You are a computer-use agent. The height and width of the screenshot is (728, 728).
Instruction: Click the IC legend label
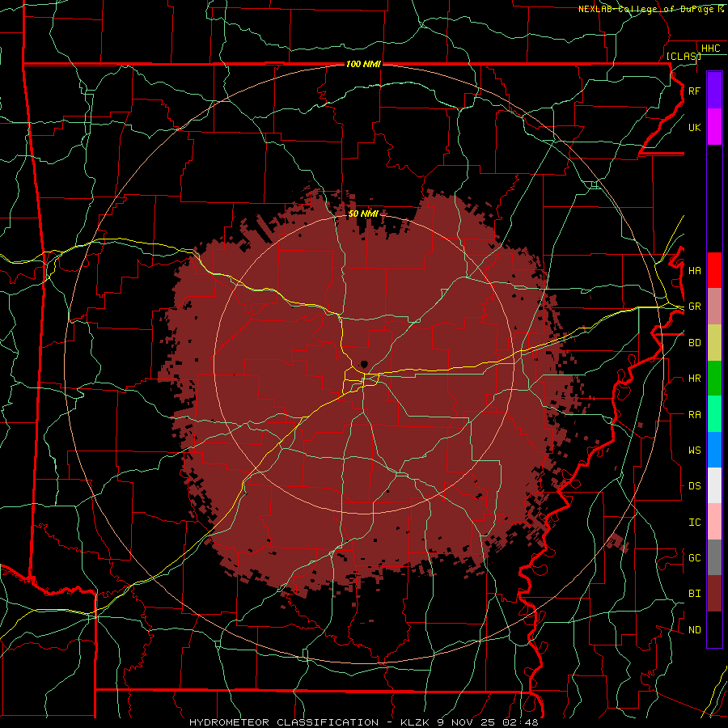[694, 523]
